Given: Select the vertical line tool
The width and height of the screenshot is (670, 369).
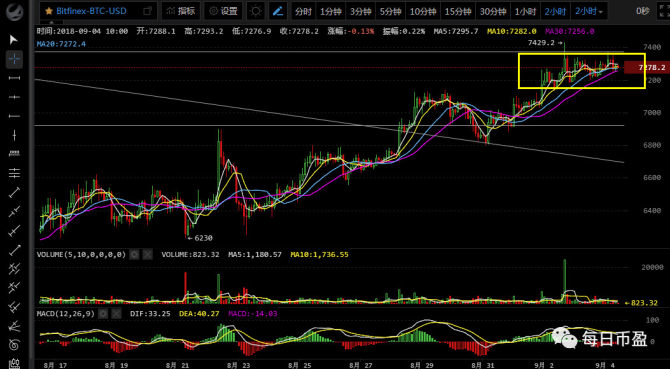Looking at the screenshot, I should (x=14, y=135).
